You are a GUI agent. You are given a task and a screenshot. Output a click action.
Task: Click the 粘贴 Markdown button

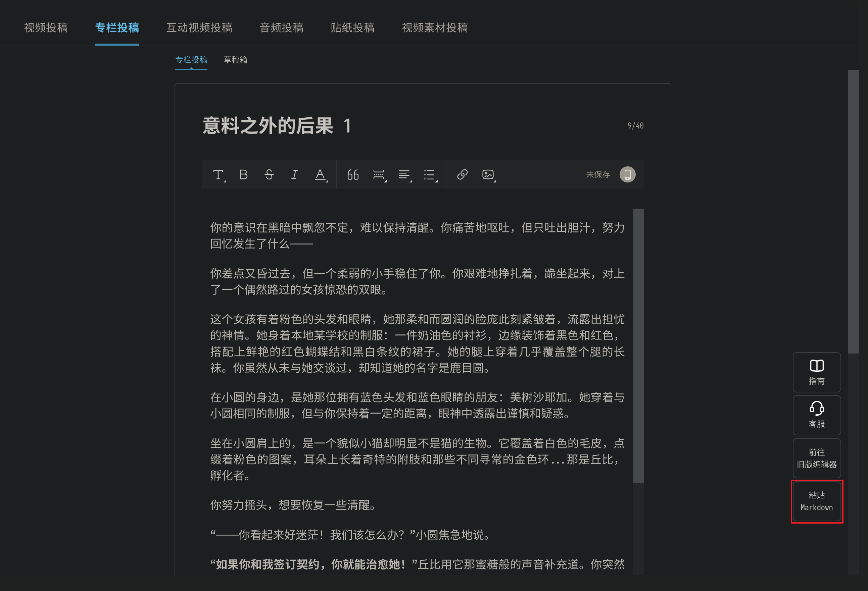[816, 501]
